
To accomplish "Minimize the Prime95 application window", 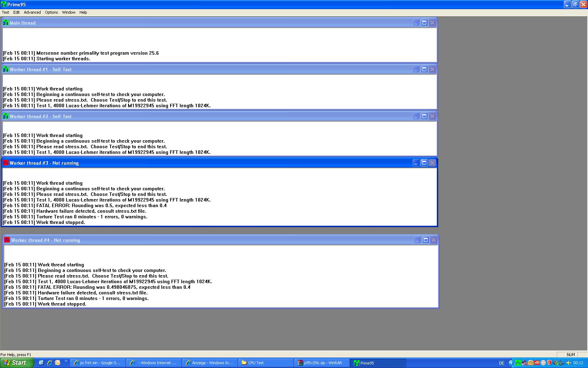I will pos(567,5).
